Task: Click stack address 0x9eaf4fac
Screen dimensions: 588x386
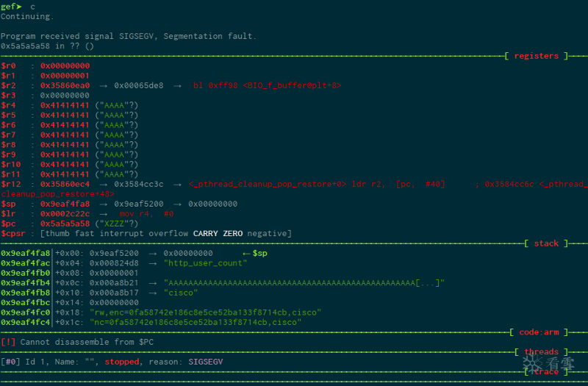Action: [25, 263]
